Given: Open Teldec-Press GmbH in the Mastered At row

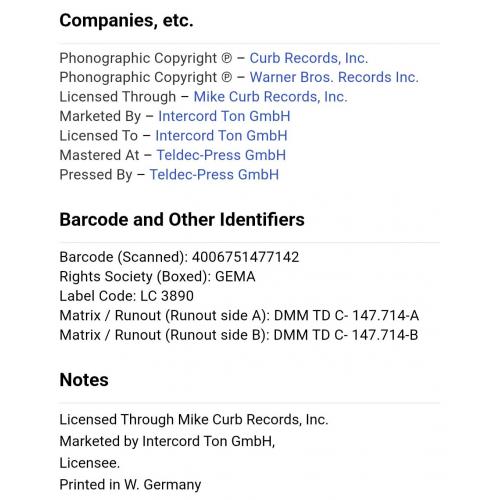Looking at the screenshot, I should tap(221, 155).
